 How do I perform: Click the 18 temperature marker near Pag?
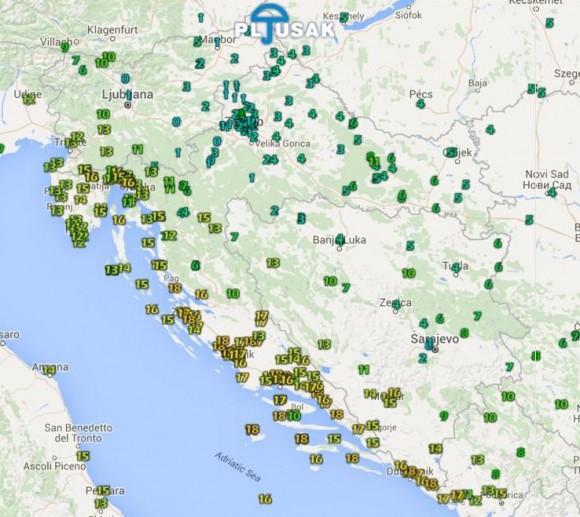[x=175, y=288]
